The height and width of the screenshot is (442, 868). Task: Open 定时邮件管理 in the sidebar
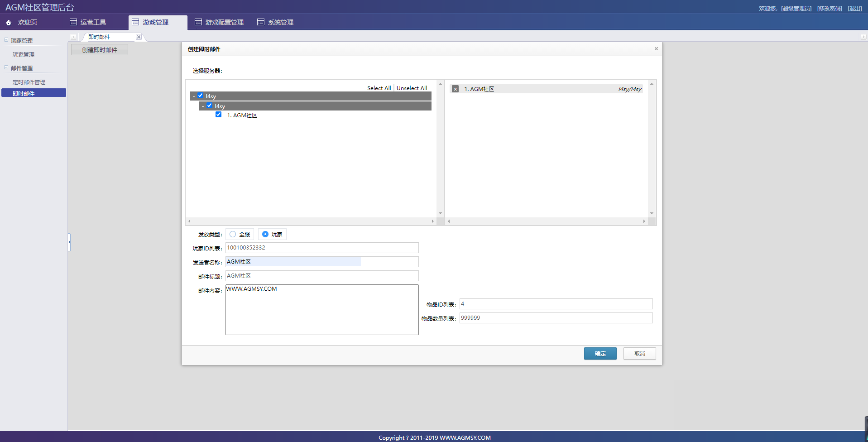pyautogui.click(x=29, y=82)
